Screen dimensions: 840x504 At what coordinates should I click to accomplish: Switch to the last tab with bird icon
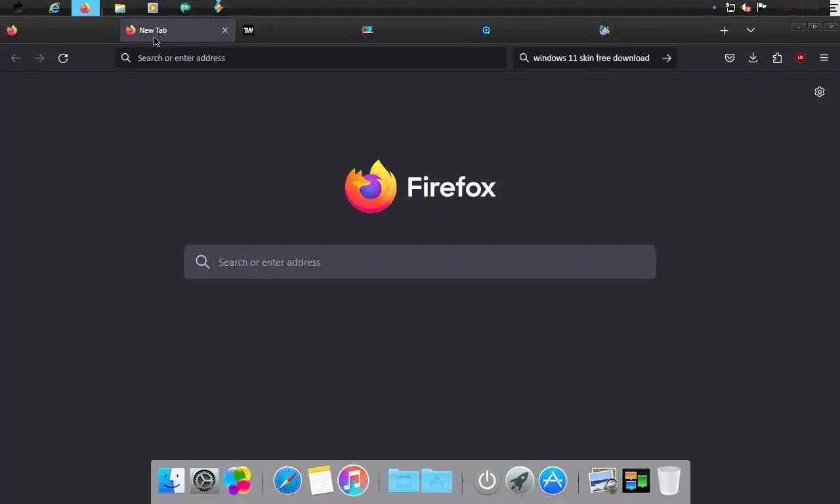tap(604, 30)
